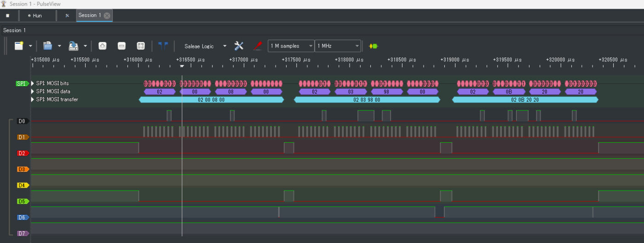Image resolution: width=644 pixels, height=243 pixels.
Task: Click the +318000 µs ruler label
Action: tap(349, 60)
